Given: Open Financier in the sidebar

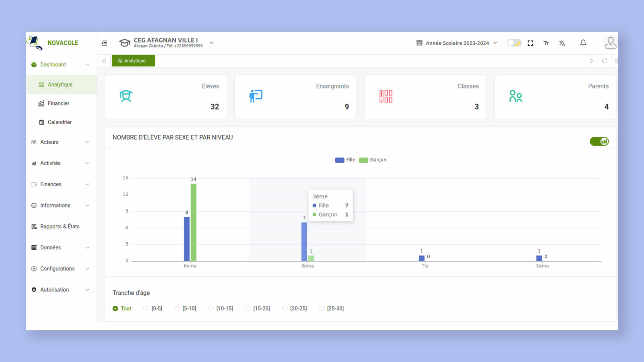Looking at the screenshot, I should point(58,103).
